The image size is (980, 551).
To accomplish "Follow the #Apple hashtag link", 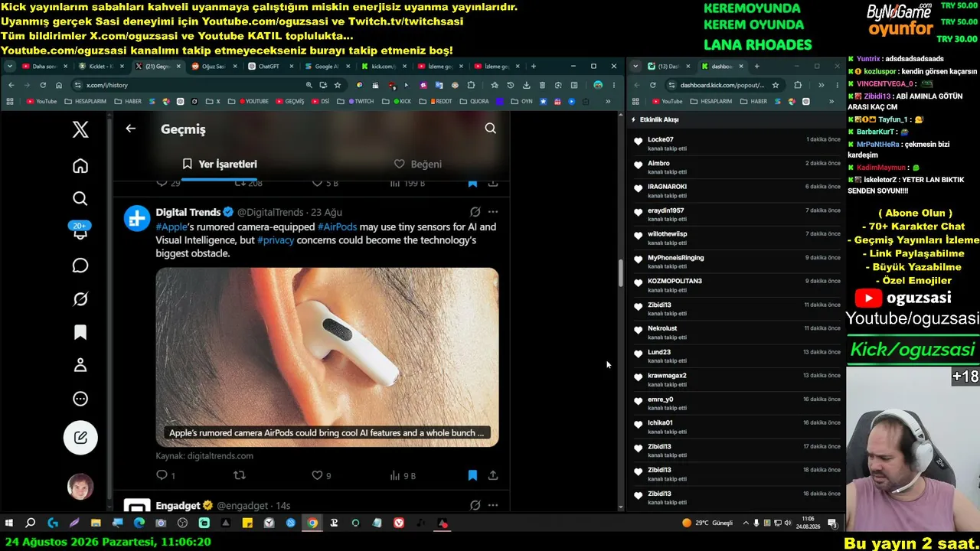I will pyautogui.click(x=171, y=227).
